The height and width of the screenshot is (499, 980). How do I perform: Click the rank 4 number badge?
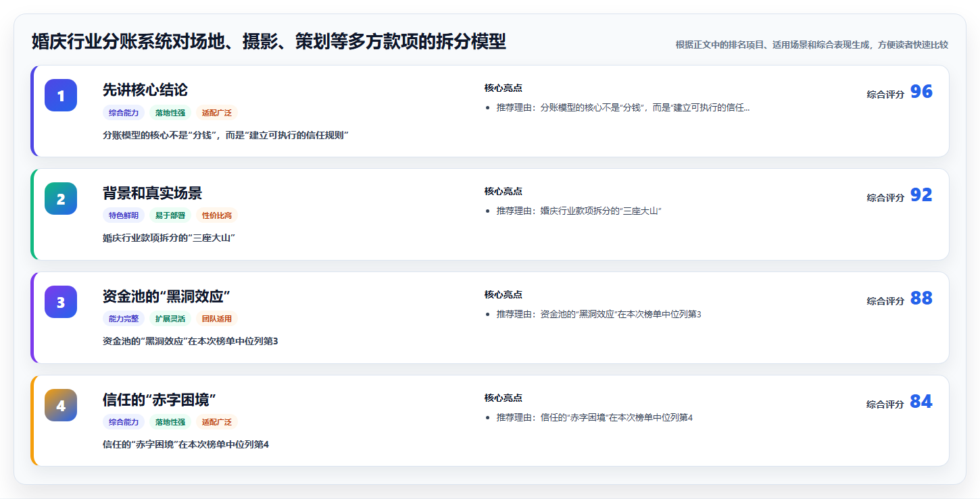61,405
